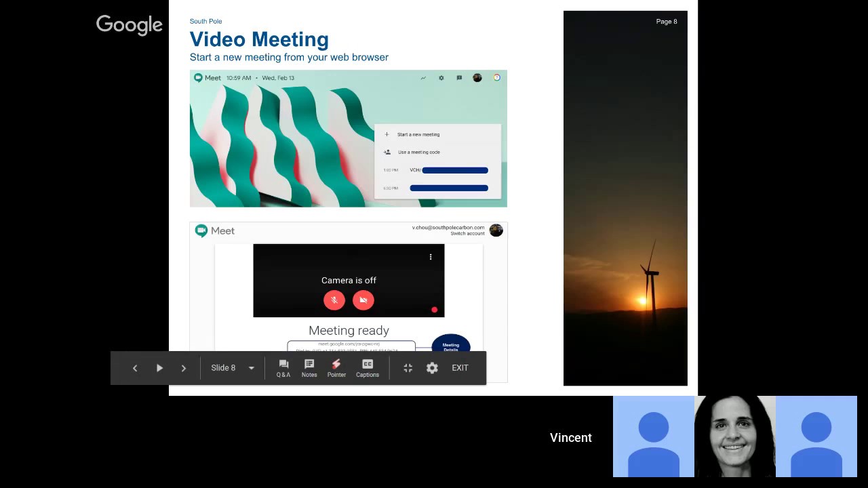The height and width of the screenshot is (488, 868).
Task: Click the Camera is off text
Action: [349, 281]
